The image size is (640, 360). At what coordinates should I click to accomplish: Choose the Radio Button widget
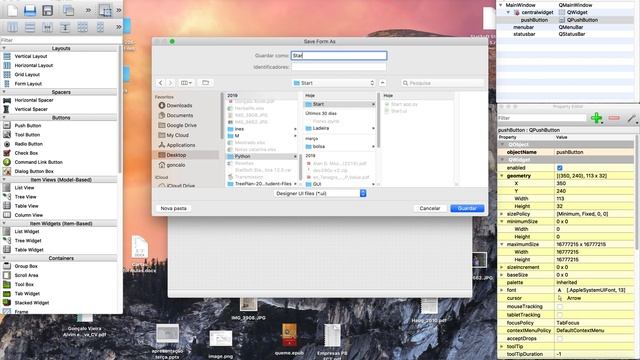[x=29, y=144]
